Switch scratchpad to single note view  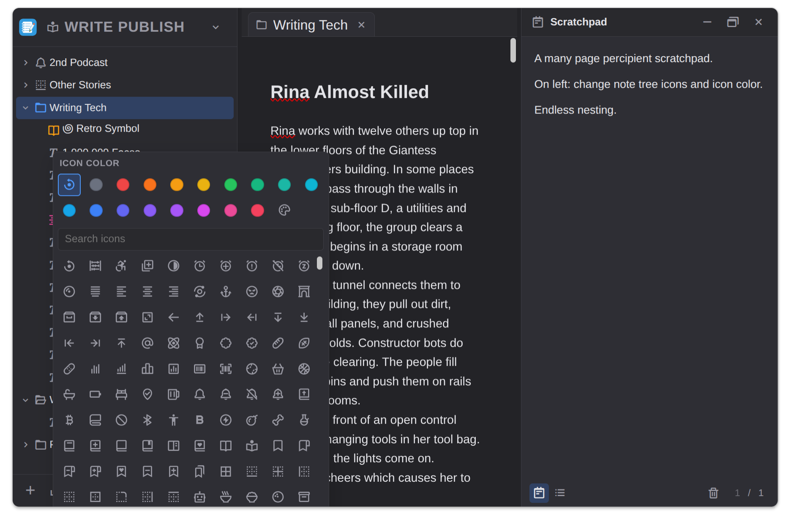point(539,493)
